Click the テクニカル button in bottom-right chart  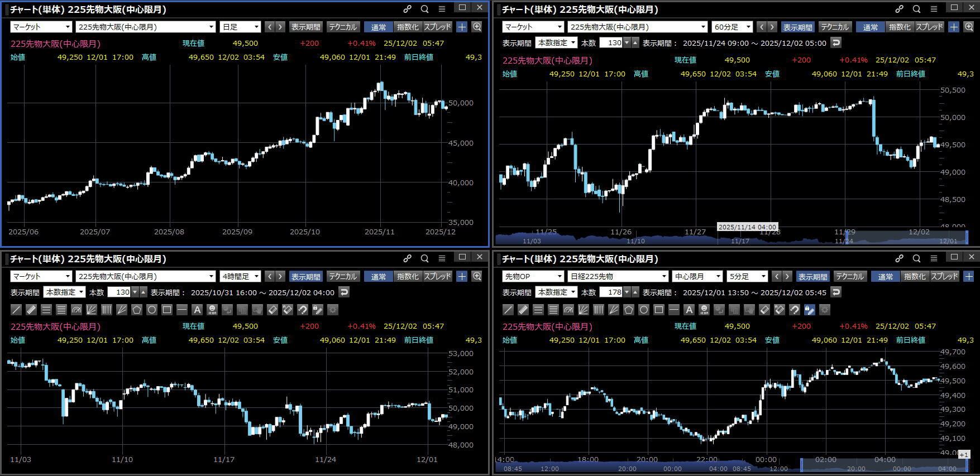(849, 276)
